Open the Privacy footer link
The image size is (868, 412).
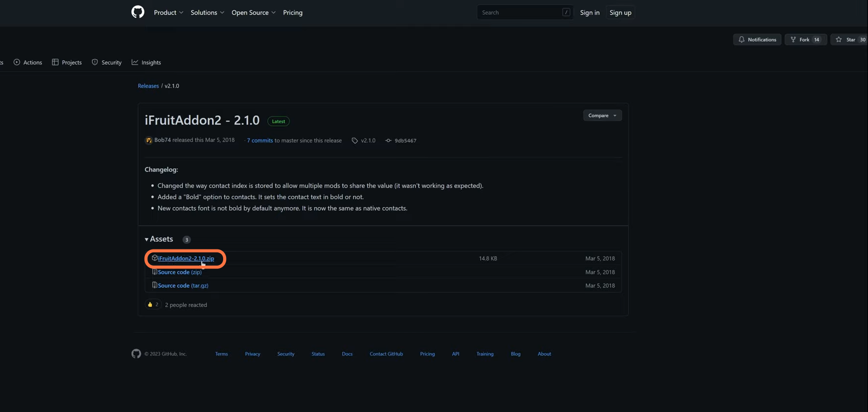click(x=253, y=354)
